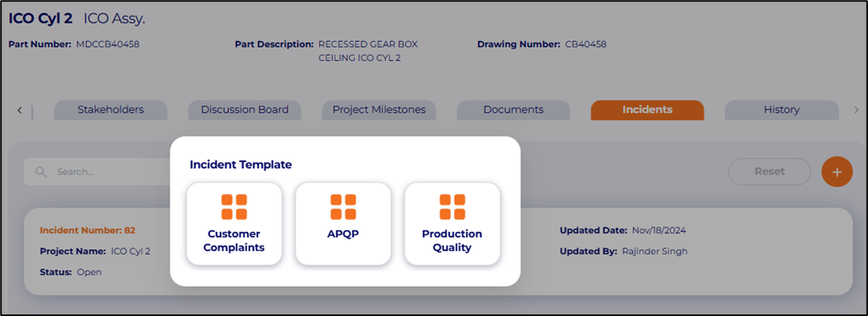
Task: Focus the incident Search field
Action: tap(100, 172)
